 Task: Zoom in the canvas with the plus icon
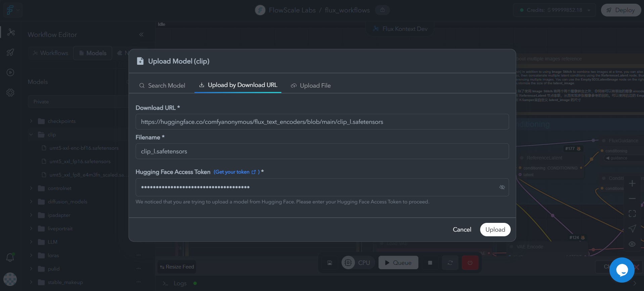[632, 184]
